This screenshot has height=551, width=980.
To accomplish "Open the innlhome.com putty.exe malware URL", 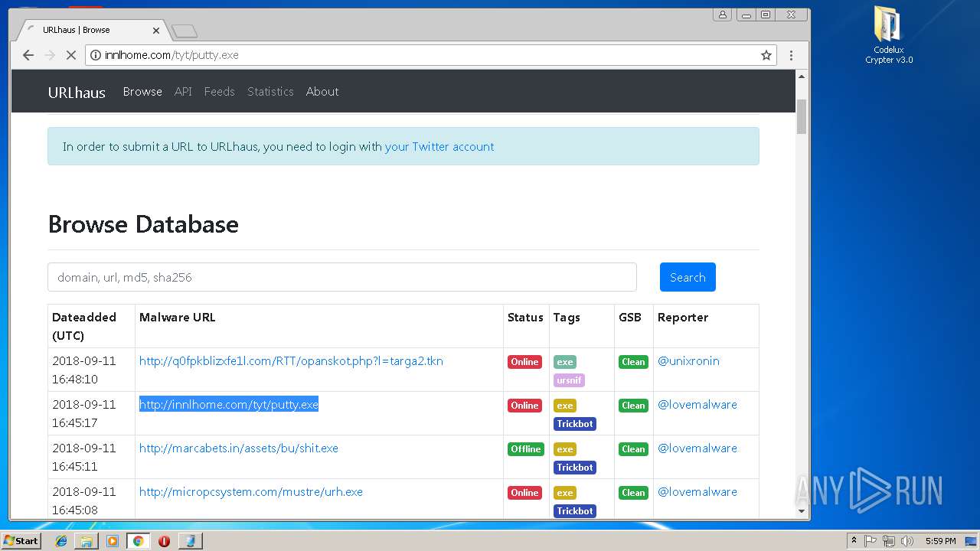I will pos(229,405).
